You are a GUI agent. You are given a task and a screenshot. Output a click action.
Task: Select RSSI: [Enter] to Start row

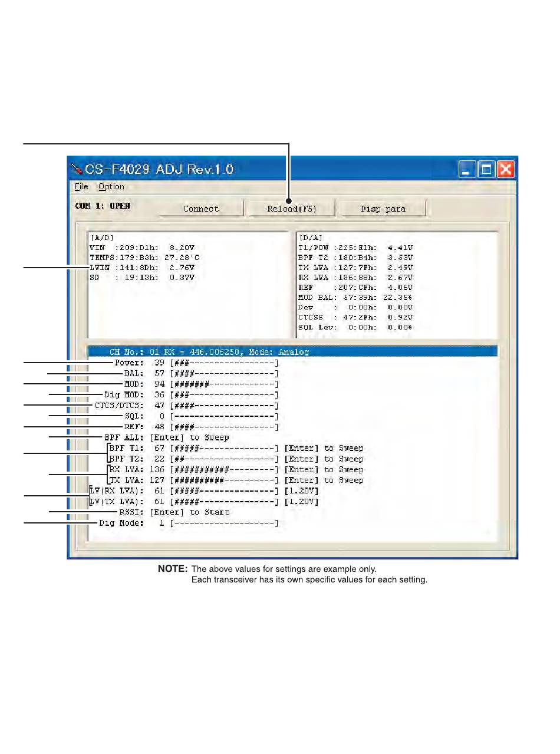click(174, 512)
